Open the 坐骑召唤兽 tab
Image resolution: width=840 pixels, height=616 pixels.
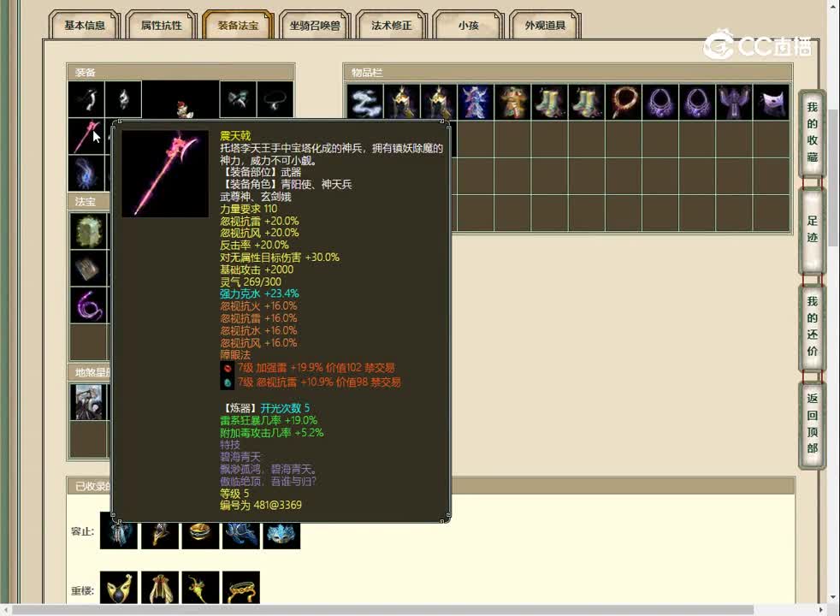tap(315, 25)
